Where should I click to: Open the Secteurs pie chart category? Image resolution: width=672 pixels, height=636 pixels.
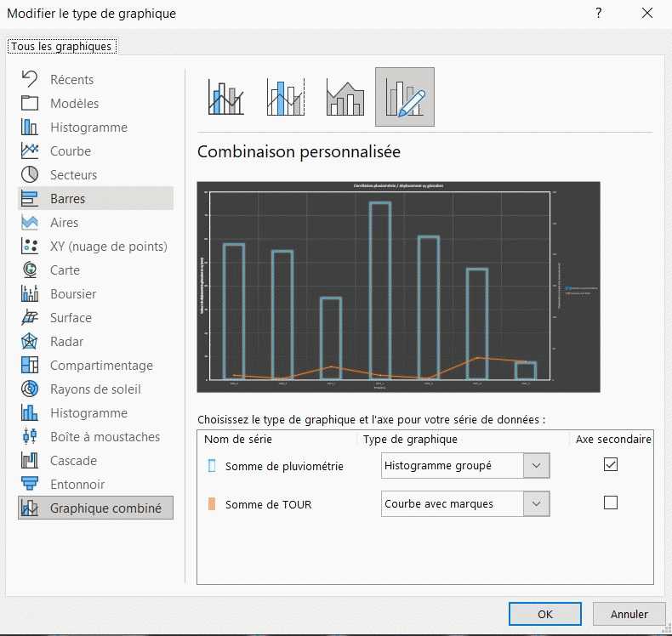73,174
